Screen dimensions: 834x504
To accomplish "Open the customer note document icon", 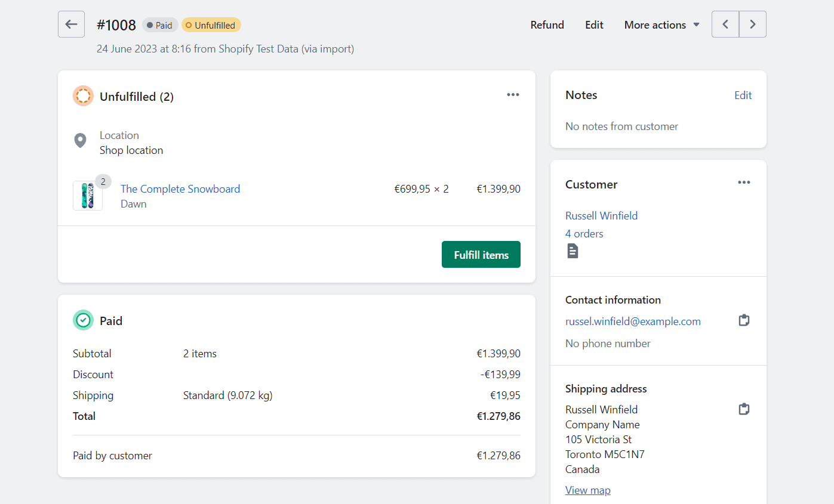I will tap(573, 251).
